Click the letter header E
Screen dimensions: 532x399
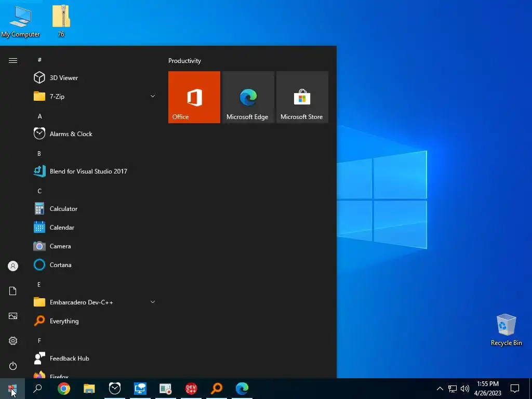click(x=39, y=285)
